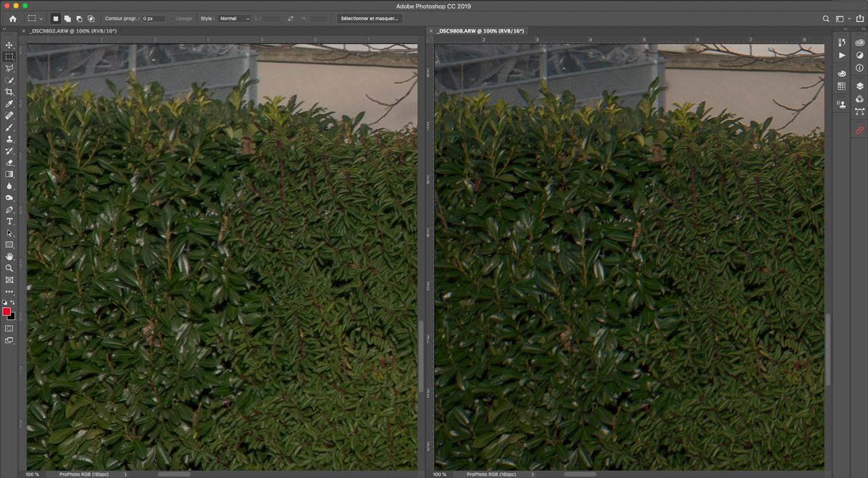Activate the Hand tool
Viewport: 868px width, 478px height.
(x=9, y=256)
